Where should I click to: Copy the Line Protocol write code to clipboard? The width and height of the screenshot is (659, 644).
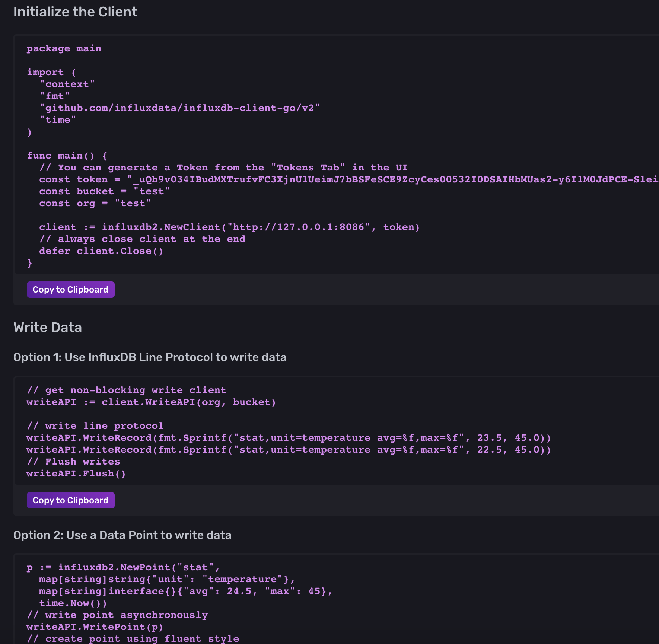pos(70,500)
